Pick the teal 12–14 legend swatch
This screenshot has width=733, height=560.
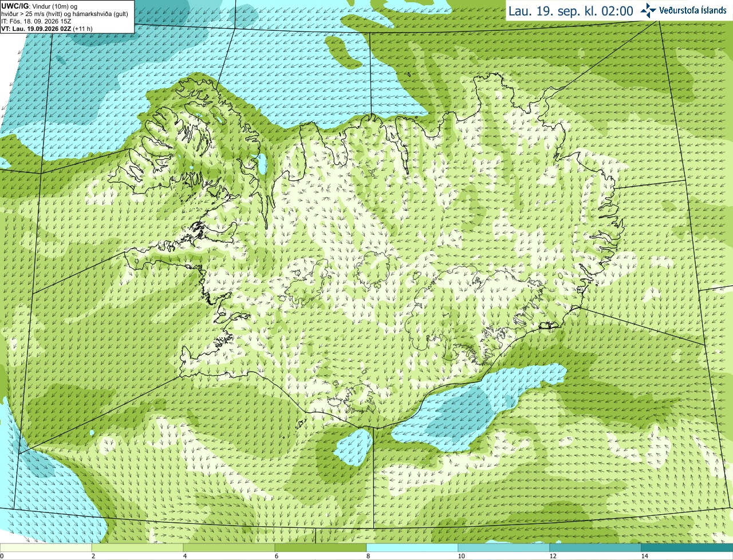596,547
